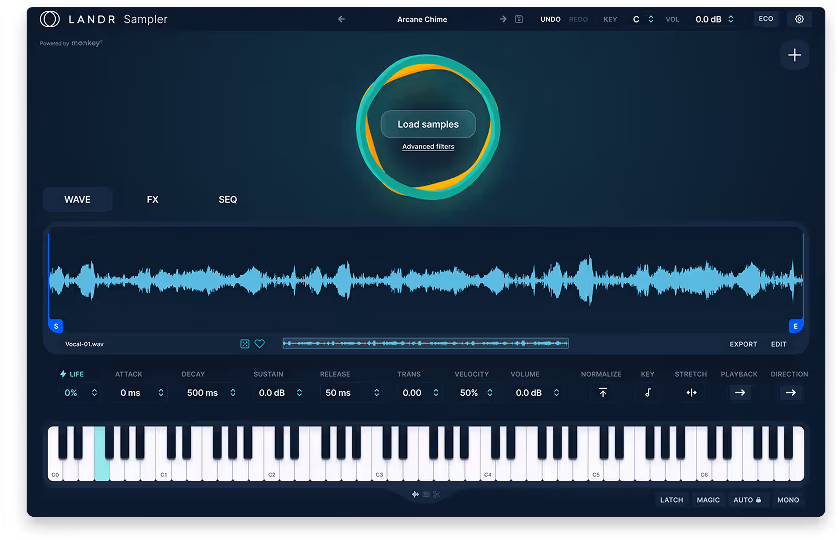Adjust the lower Volume 0.0 dB stepper arrows
Image resolution: width=839 pixels, height=540 pixels.
tap(556, 393)
